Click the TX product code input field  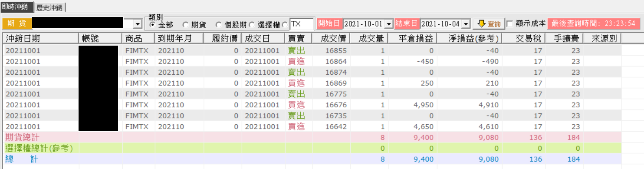pos(302,24)
